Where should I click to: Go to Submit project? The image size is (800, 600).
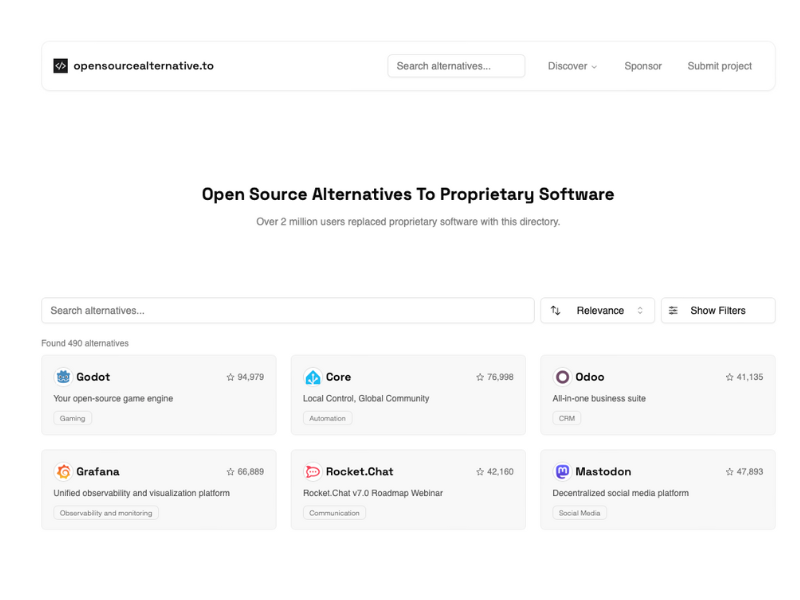click(719, 66)
